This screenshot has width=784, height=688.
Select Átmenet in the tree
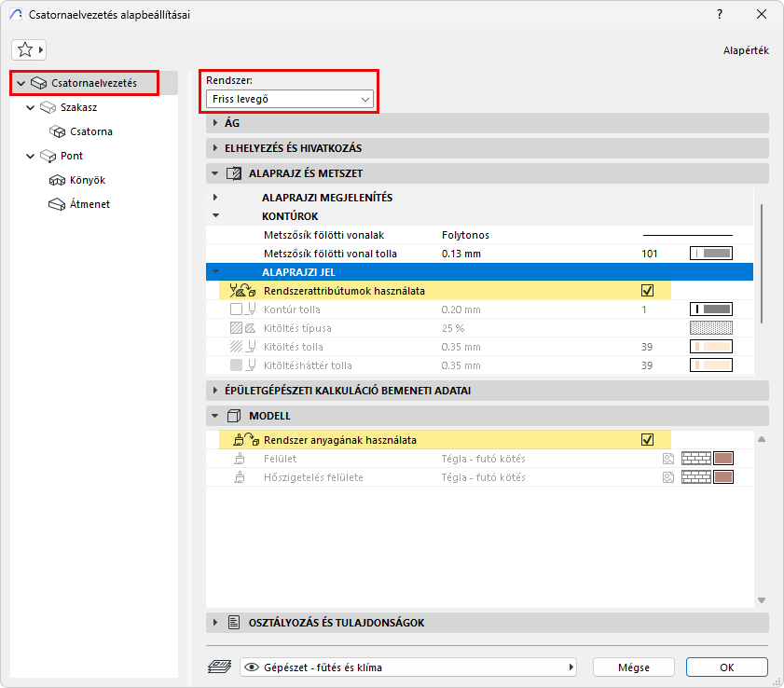pyautogui.click(x=89, y=204)
